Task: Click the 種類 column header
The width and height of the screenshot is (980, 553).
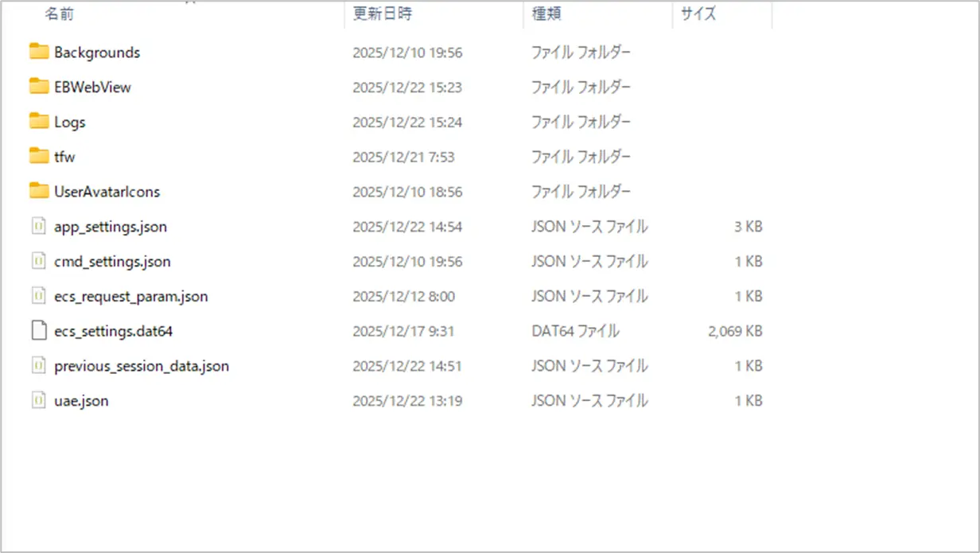Action: point(547,14)
